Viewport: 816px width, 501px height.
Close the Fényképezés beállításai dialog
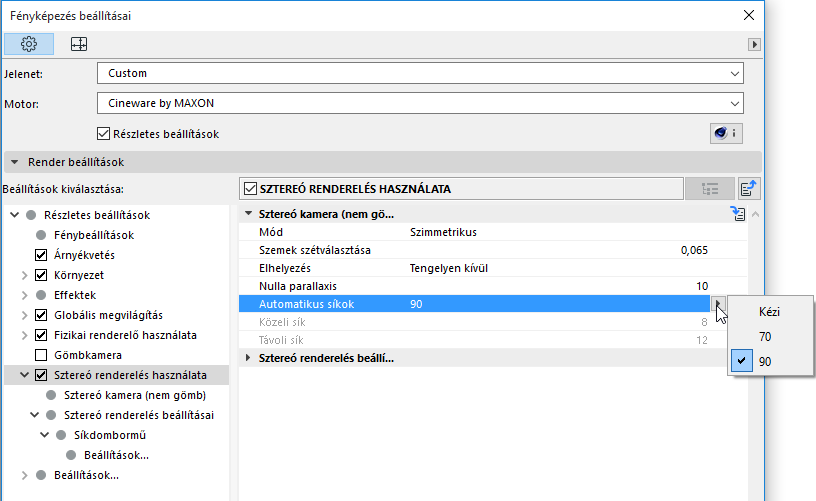tap(749, 15)
